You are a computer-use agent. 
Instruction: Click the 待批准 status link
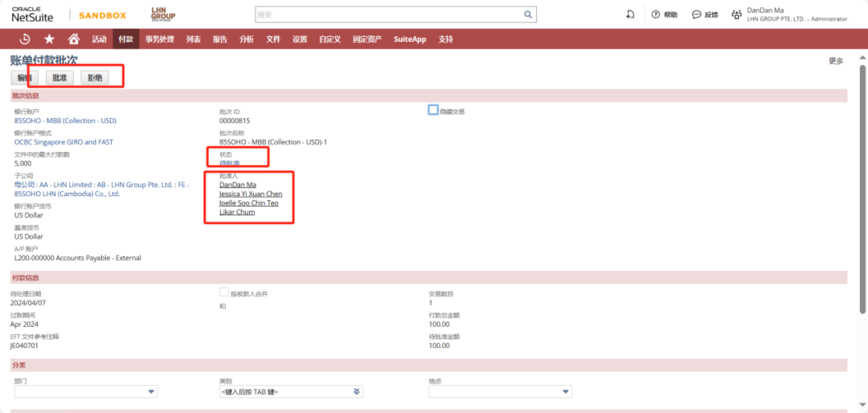click(x=230, y=163)
